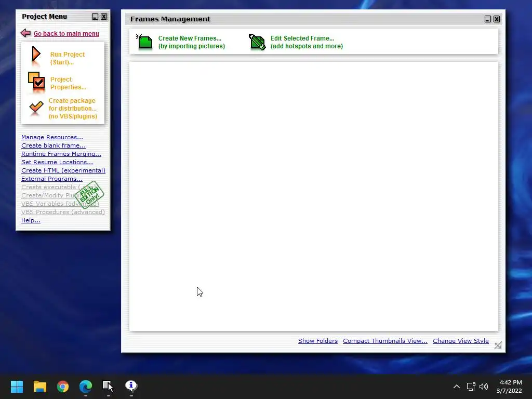The width and height of the screenshot is (532, 399).
Task: Click Change View Style link
Action: click(x=461, y=341)
